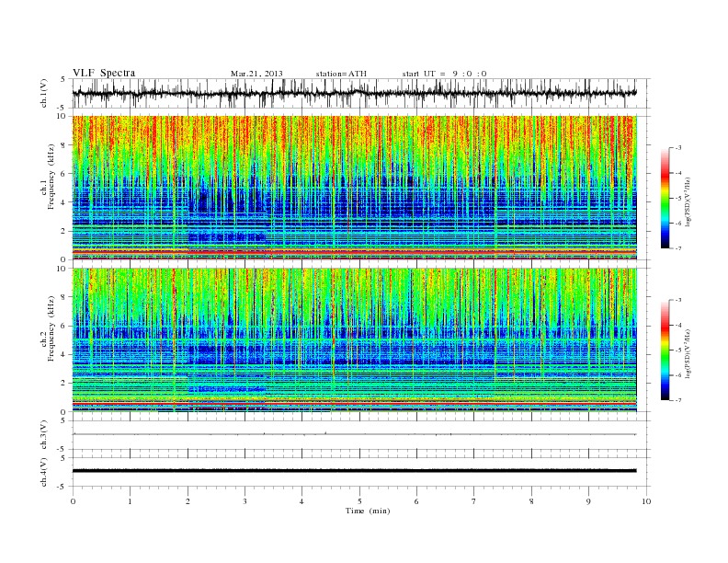Click the "start UT = 9 :0 :0" text
The width and height of the screenshot is (728, 563).
(x=444, y=74)
